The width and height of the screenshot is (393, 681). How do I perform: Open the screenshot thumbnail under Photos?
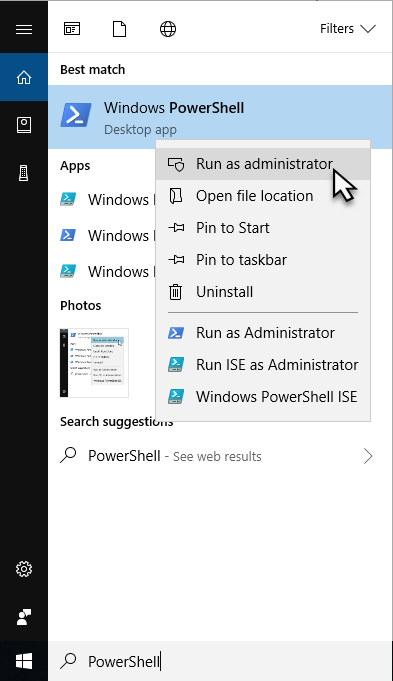(94, 363)
